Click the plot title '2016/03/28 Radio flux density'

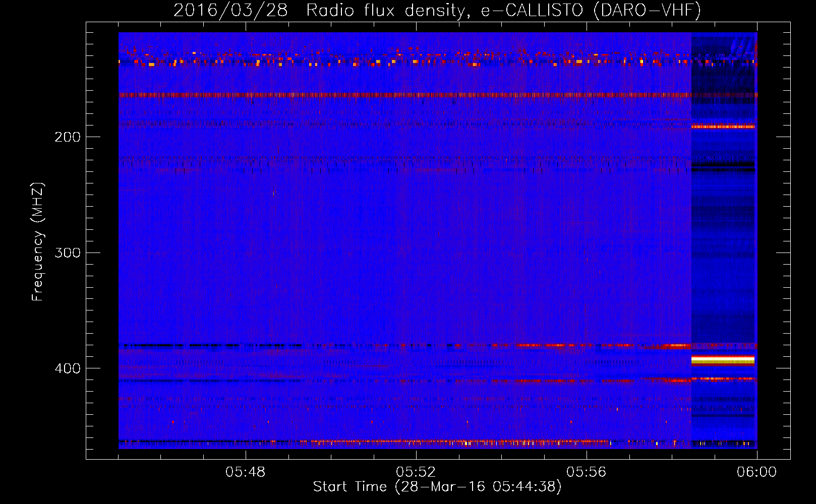pyautogui.click(x=437, y=10)
